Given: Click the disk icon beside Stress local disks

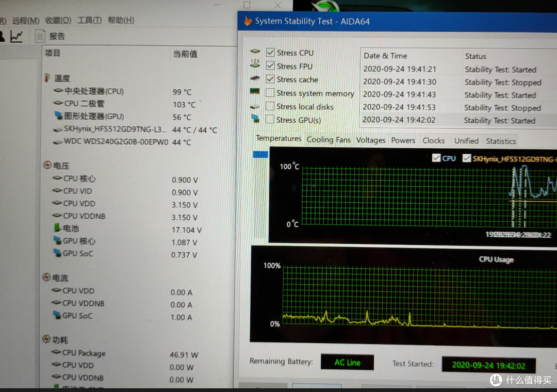Looking at the screenshot, I should pyautogui.click(x=255, y=106).
